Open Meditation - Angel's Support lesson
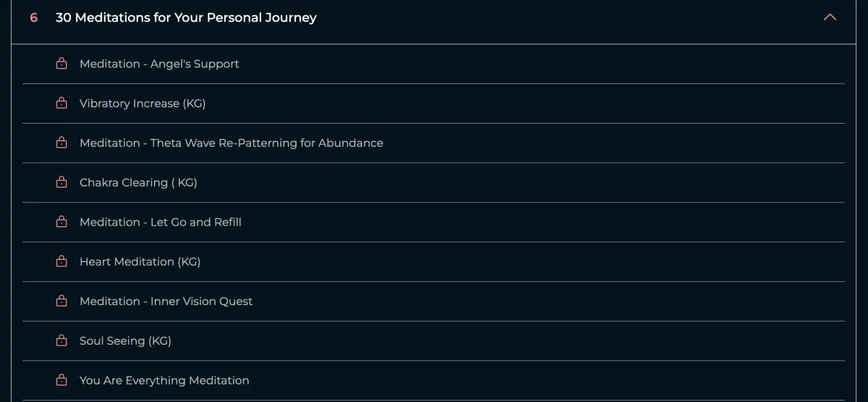 click(x=159, y=64)
